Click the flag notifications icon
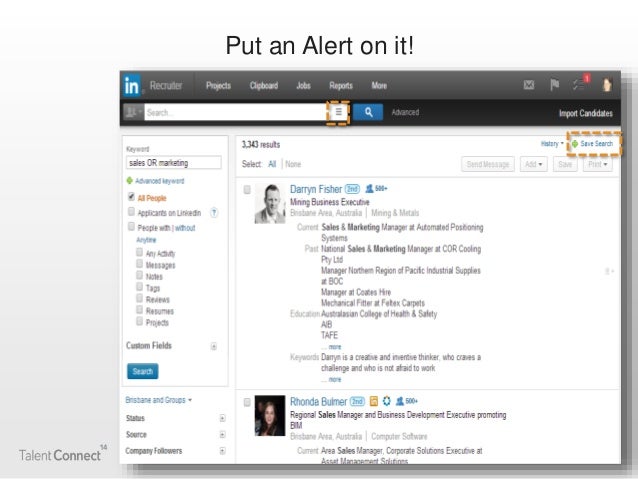 click(554, 85)
